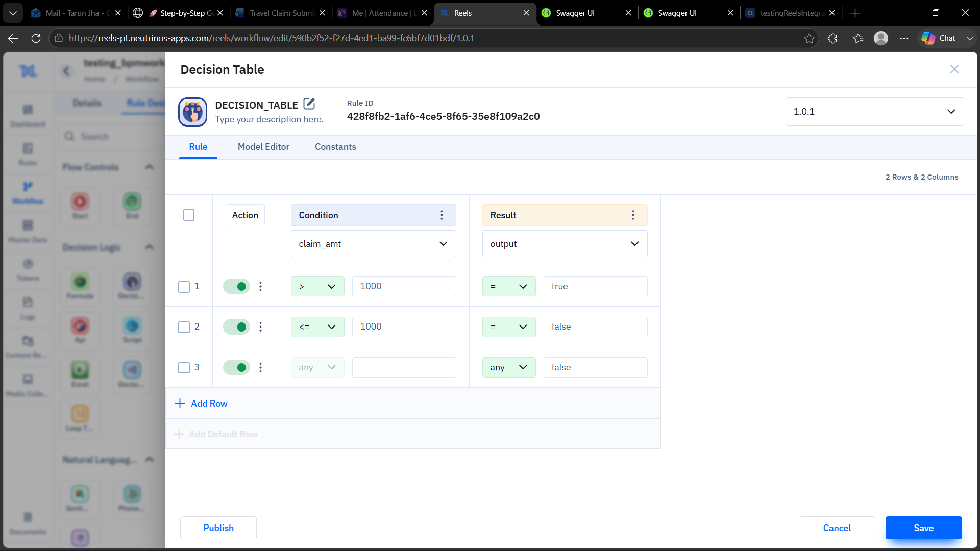Open row 3 action menu dots
Viewport: 980px width, 551px height.
(x=260, y=367)
